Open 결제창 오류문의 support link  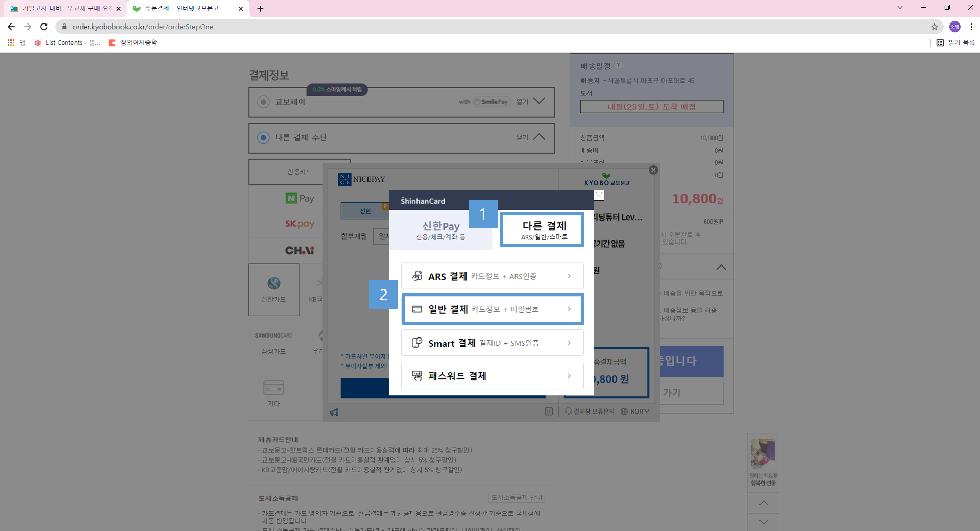[590, 412]
